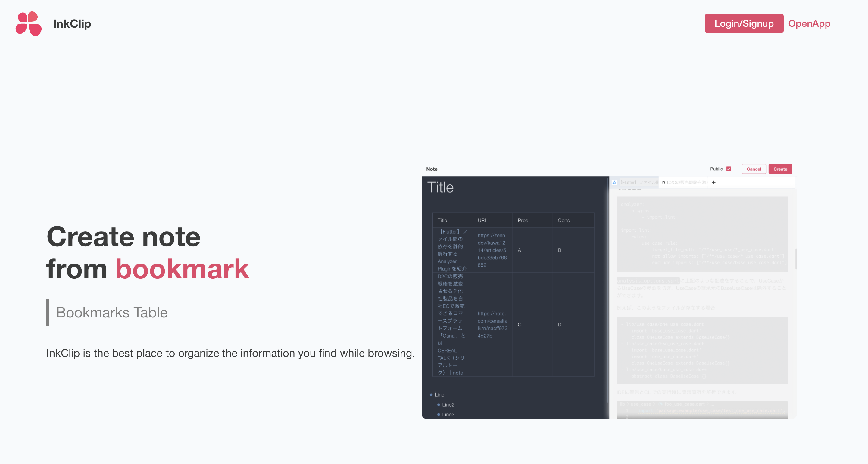The width and height of the screenshot is (868, 464).
Task: Click the InkClip brand name text
Action: (72, 23)
